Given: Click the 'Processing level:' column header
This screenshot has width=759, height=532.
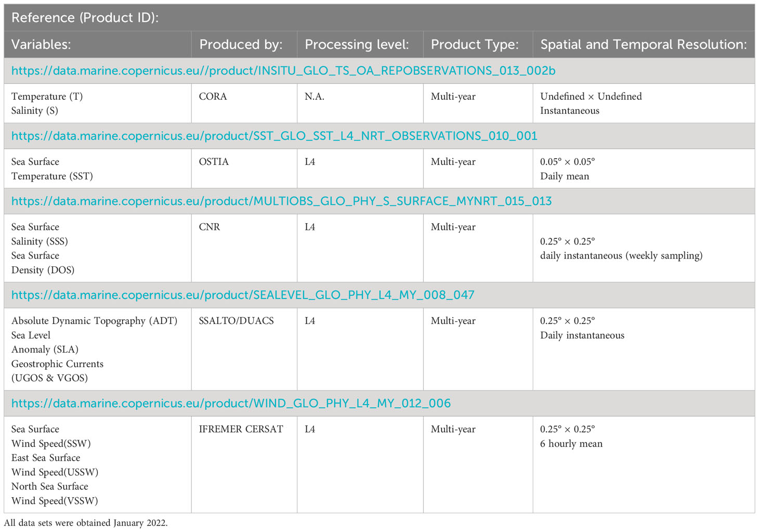Looking at the screenshot, I should point(357,45).
